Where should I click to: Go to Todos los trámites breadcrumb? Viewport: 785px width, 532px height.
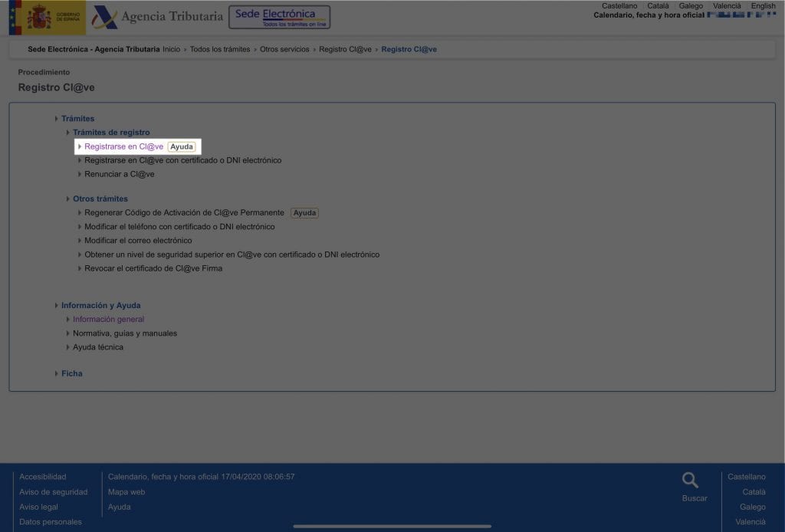[x=220, y=49]
